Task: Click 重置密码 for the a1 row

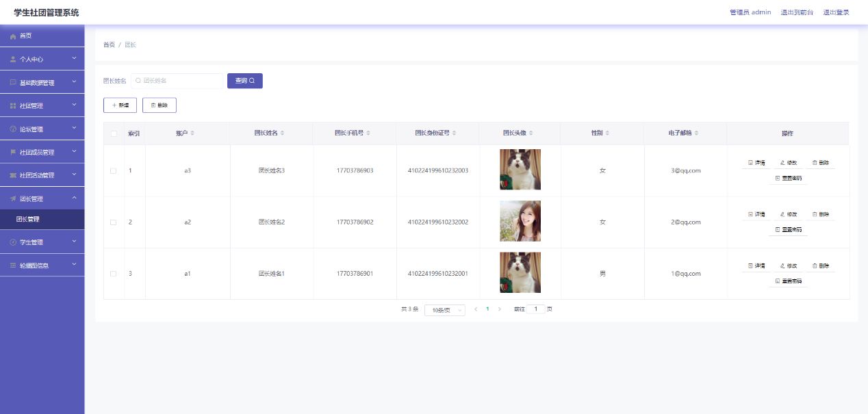Action: click(x=789, y=281)
